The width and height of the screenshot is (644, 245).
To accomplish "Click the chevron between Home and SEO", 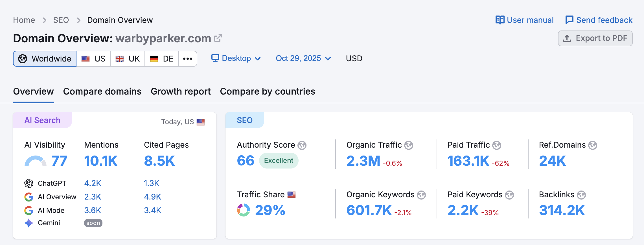I will click(x=44, y=20).
